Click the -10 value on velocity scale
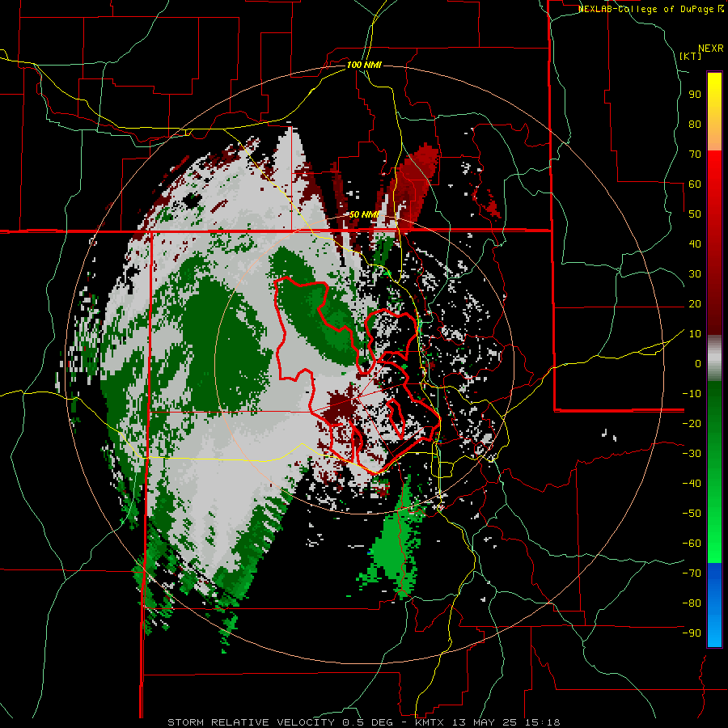This screenshot has height=728, width=728. click(x=692, y=394)
